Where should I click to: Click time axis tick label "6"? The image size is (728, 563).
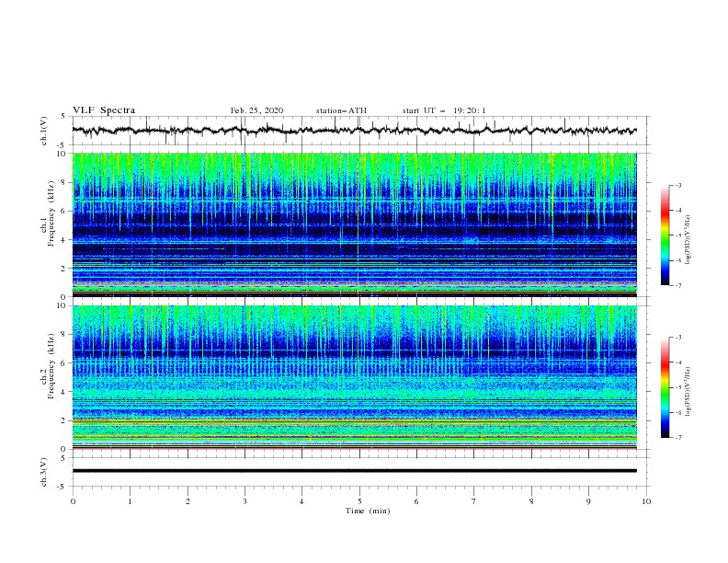pyautogui.click(x=416, y=501)
